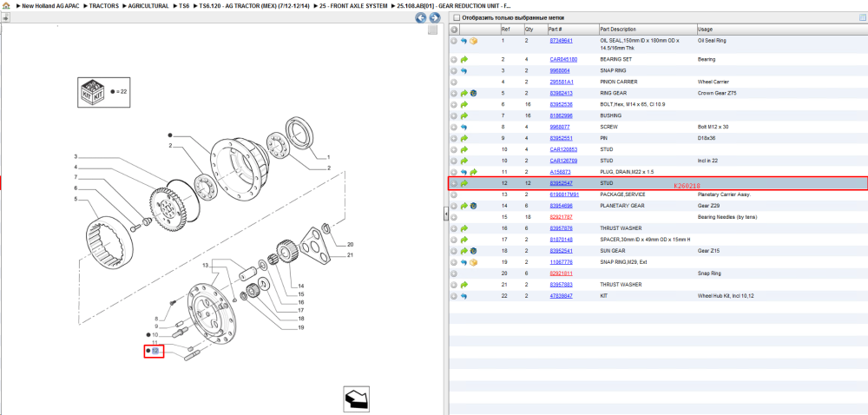The image size is (868, 415).
Task: Click the panel icon at top right of parts list
Action: click(862, 17)
